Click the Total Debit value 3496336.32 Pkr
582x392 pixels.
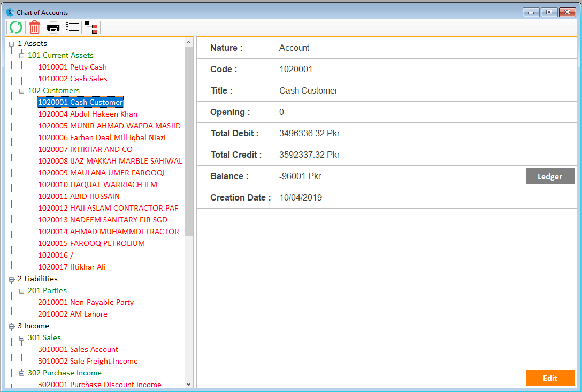[x=309, y=133]
